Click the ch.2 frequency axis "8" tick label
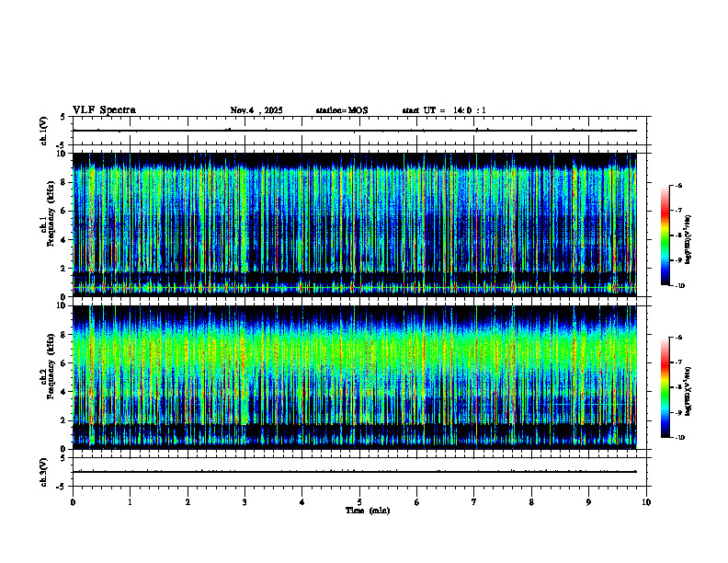The image size is (728, 563). pos(63,335)
